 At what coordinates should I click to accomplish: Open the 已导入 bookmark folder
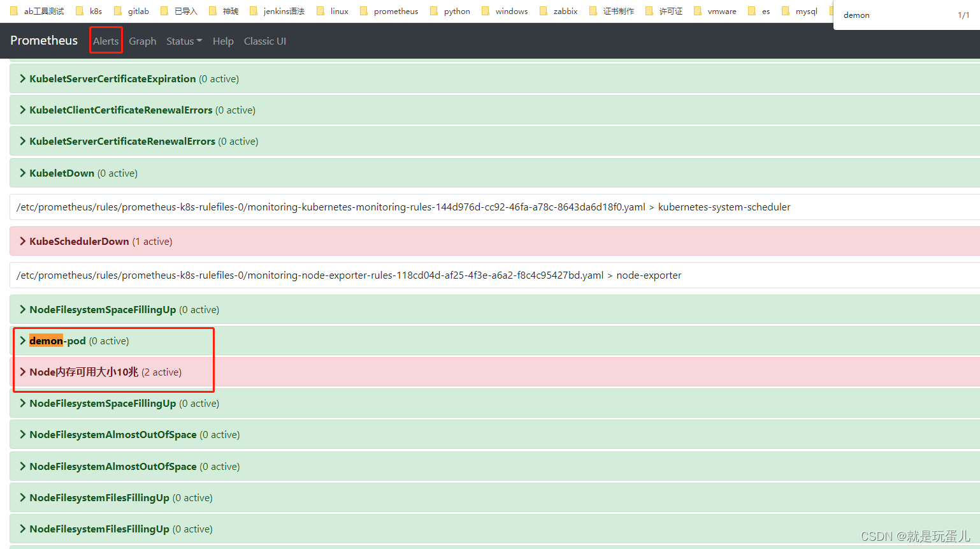pyautogui.click(x=179, y=11)
